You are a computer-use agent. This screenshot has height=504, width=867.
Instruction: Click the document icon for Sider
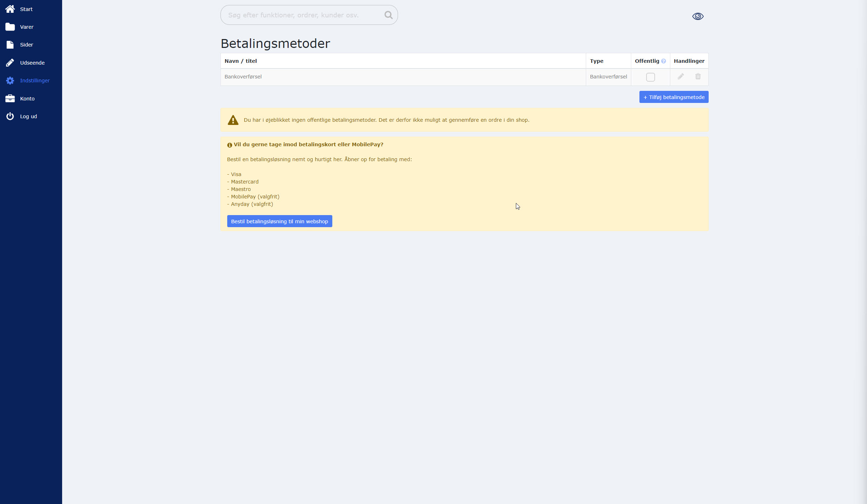(x=10, y=45)
